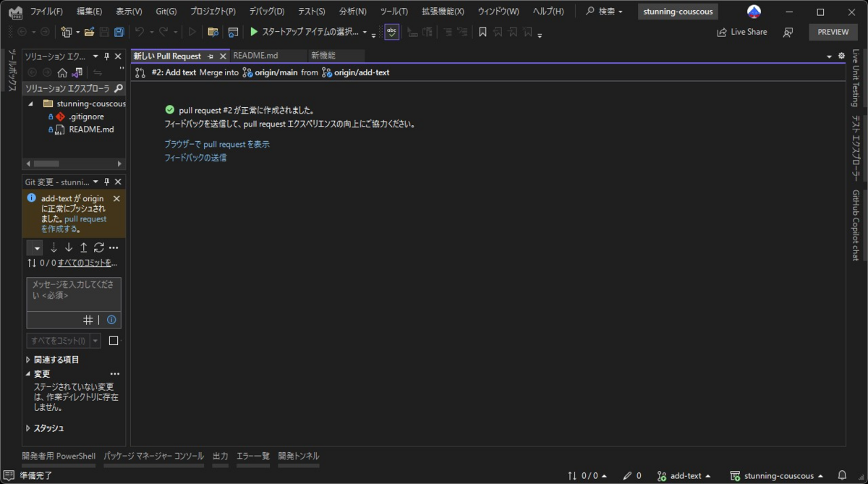868x484 pixels.
Task: Open the add-text branch selector in status bar
Action: [684, 476]
